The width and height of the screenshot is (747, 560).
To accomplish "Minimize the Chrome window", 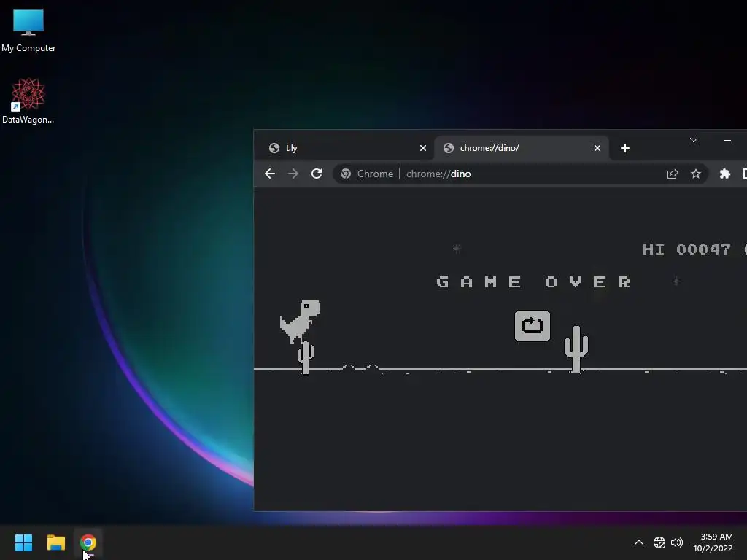I will [727, 140].
